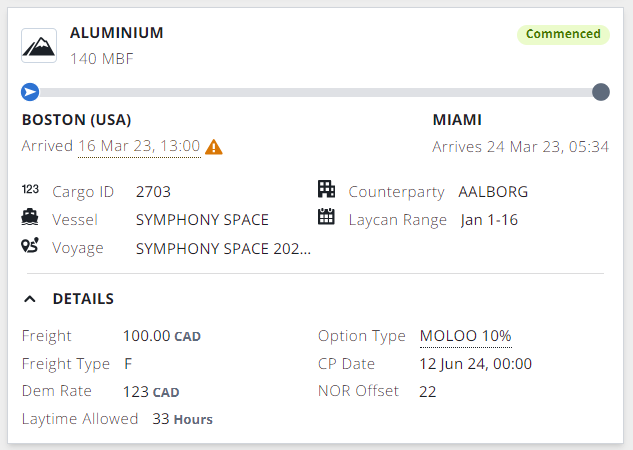This screenshot has height=450, width=633.
Task: Click the grey destination circle marker
Action: click(x=601, y=93)
